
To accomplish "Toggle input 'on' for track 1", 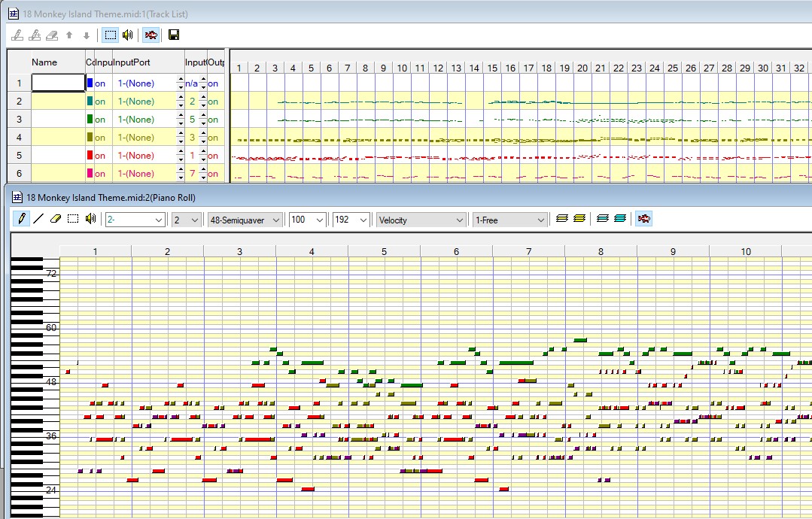I will (x=100, y=83).
